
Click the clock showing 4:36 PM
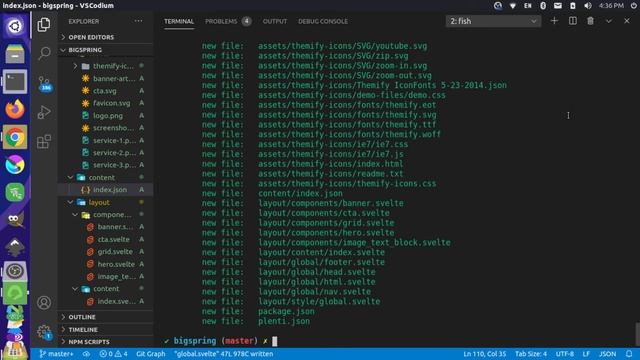click(611, 6)
